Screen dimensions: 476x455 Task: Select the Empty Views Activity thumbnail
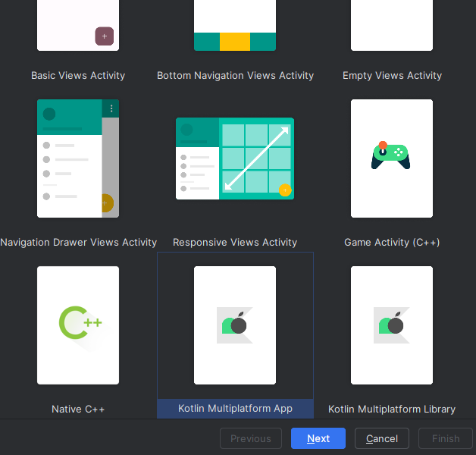392,25
